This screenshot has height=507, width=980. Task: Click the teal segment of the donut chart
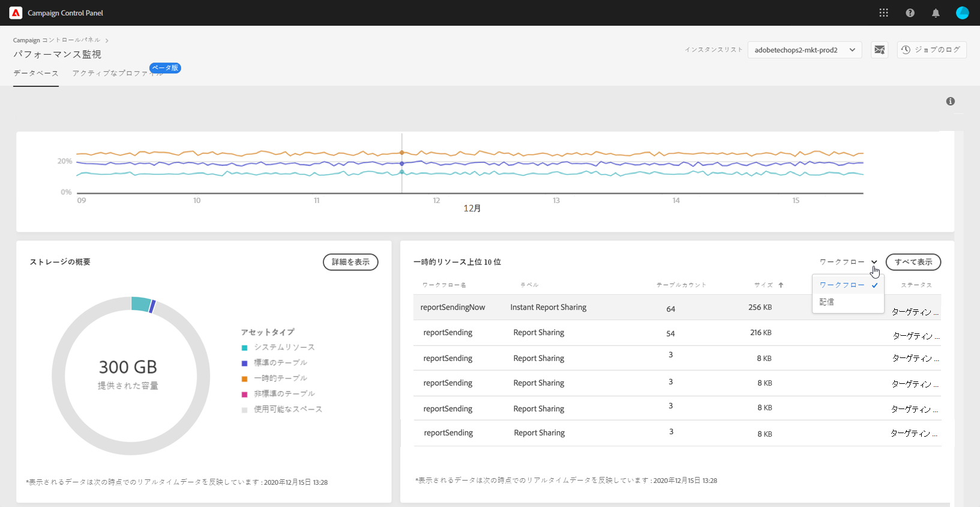tap(140, 303)
